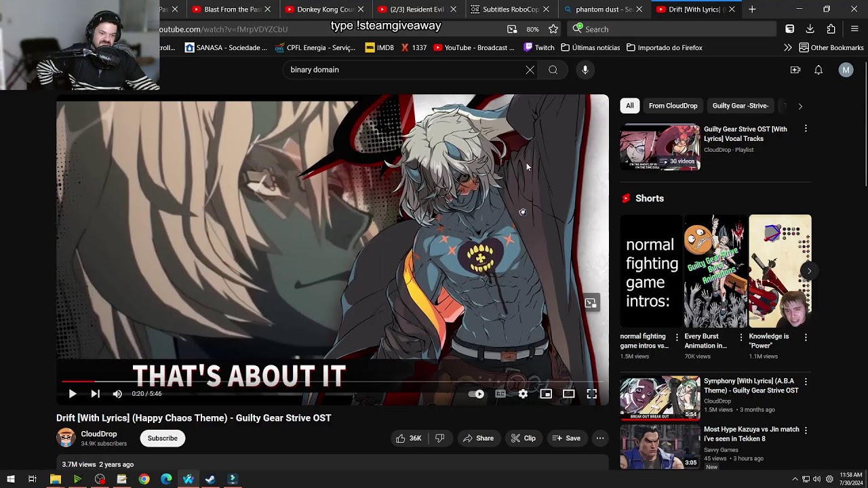Play the Drift video
Image resolution: width=868 pixels, height=488 pixels.
[73, 394]
